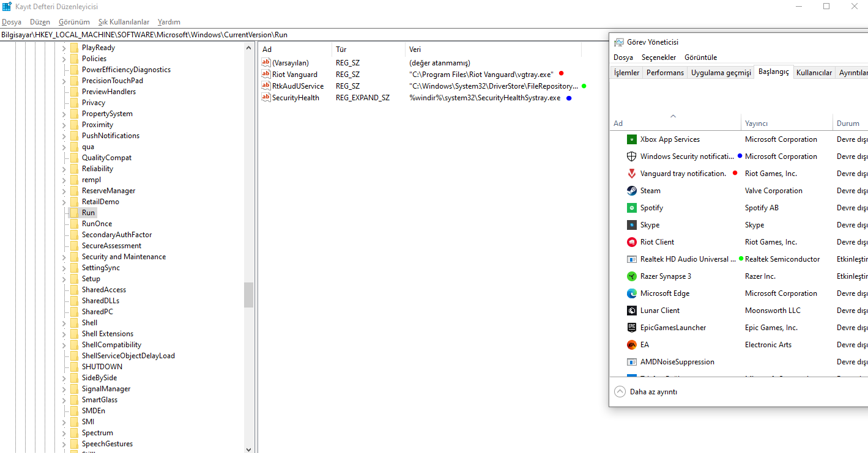Switch to the İşlemler tab

(x=627, y=73)
